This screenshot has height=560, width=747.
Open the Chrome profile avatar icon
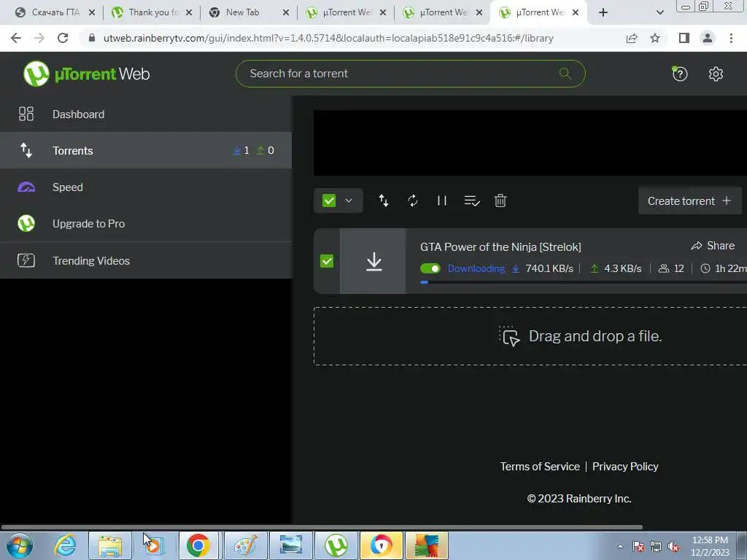tap(708, 38)
